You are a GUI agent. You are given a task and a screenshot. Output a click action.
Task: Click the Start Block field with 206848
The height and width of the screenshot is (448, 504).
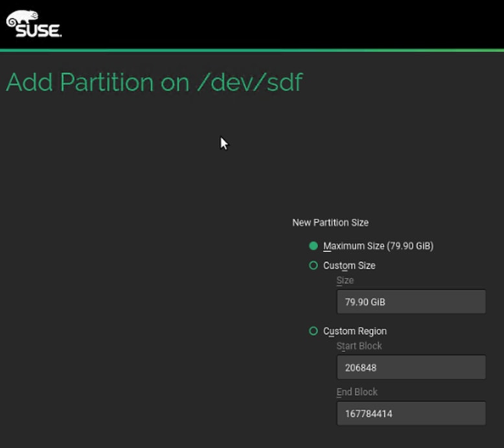pos(411,367)
